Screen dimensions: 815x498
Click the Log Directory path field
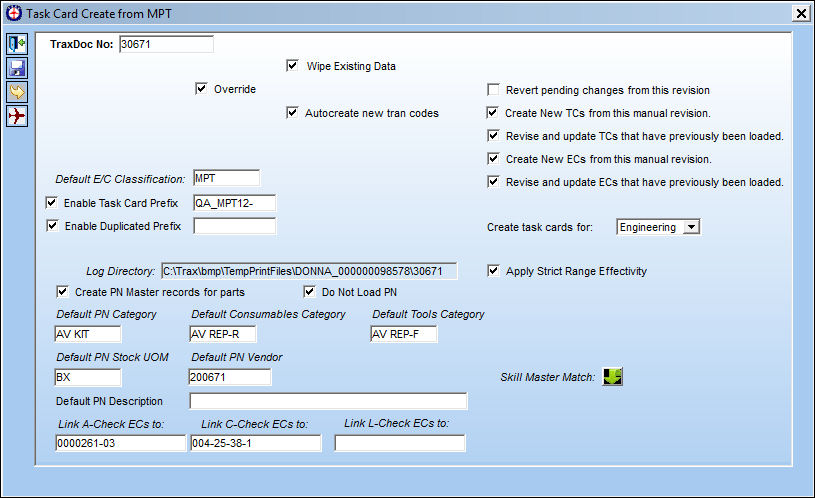(309, 271)
